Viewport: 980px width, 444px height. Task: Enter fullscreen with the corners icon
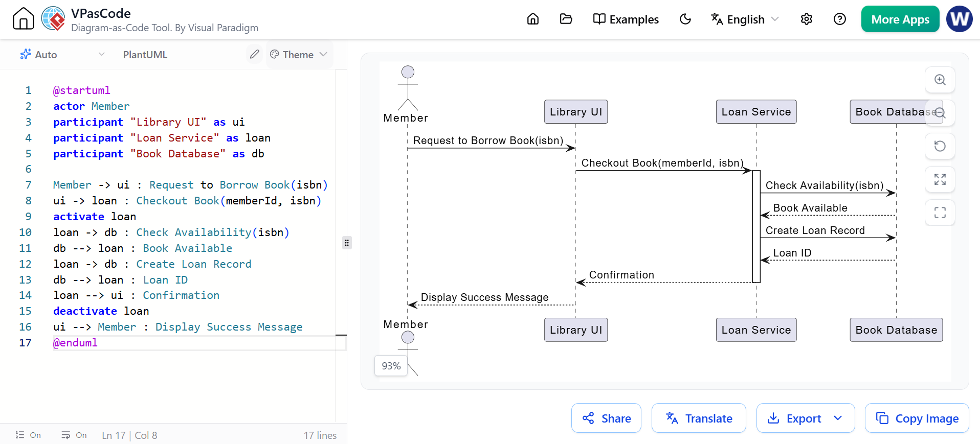(940, 213)
